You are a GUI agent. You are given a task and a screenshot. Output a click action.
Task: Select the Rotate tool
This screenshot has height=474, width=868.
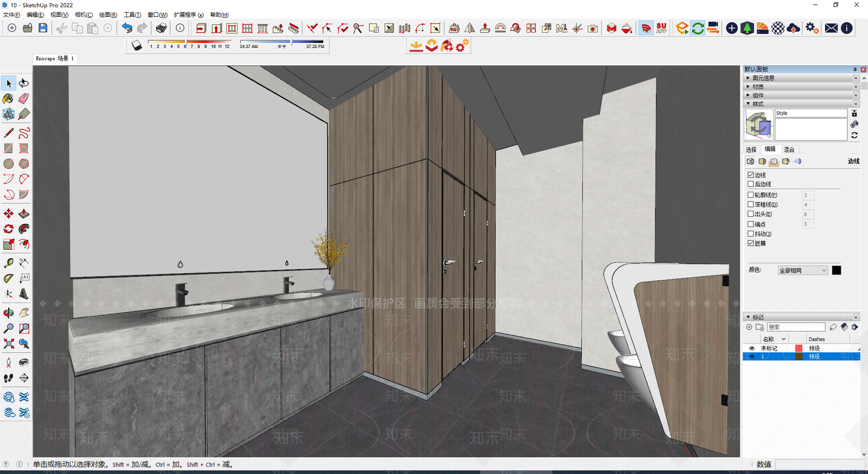pos(9,229)
